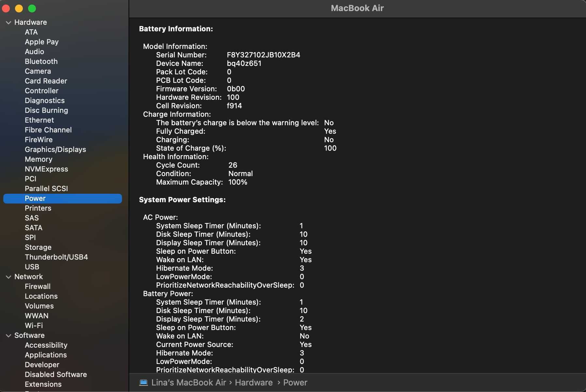Click Power in the bottom path bar
This screenshot has height=392, width=586.
point(295,383)
